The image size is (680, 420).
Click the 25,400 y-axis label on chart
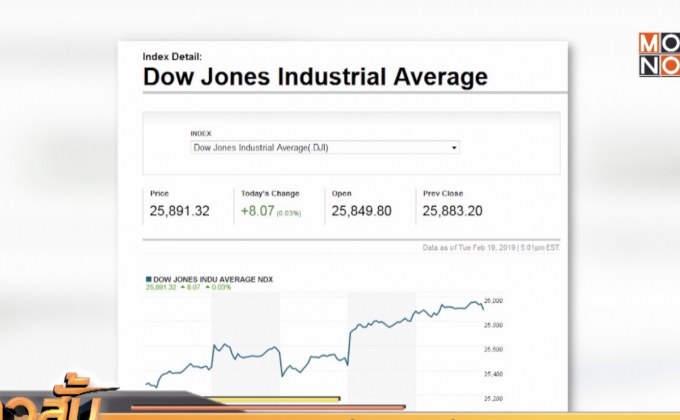click(x=494, y=374)
